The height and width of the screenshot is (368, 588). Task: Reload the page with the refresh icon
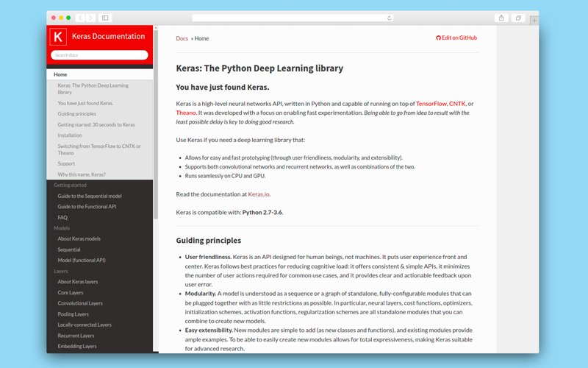pyautogui.click(x=390, y=18)
